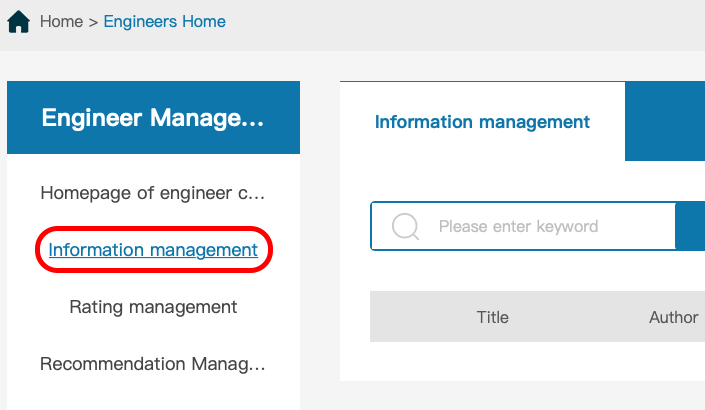Select the Engineer Manage... sidebar header

pyautogui.click(x=153, y=117)
